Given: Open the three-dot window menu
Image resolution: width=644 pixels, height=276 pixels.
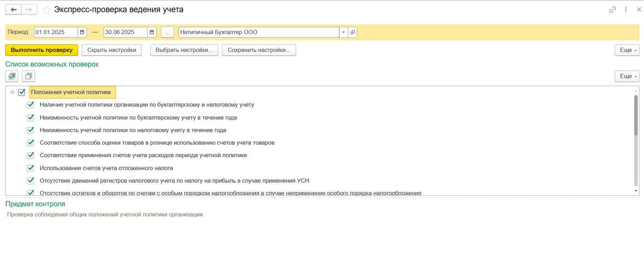Looking at the screenshot, I should [x=626, y=10].
